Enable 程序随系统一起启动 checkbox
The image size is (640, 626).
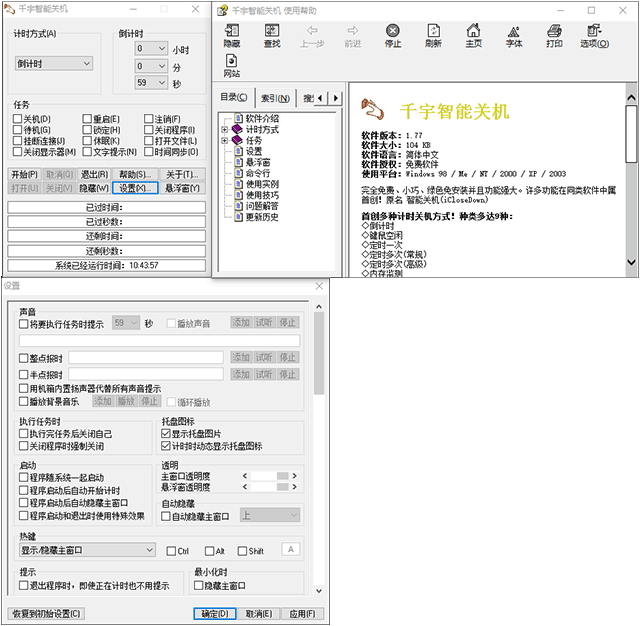click(x=24, y=477)
